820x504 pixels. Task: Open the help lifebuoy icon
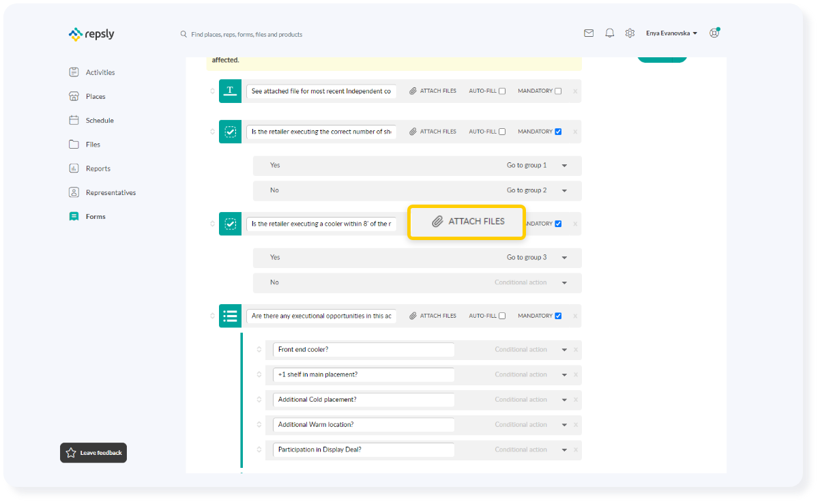coord(714,33)
